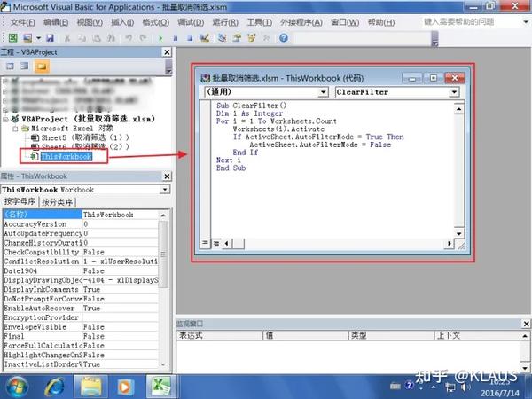Open the 帮助(H) menu

381,22
